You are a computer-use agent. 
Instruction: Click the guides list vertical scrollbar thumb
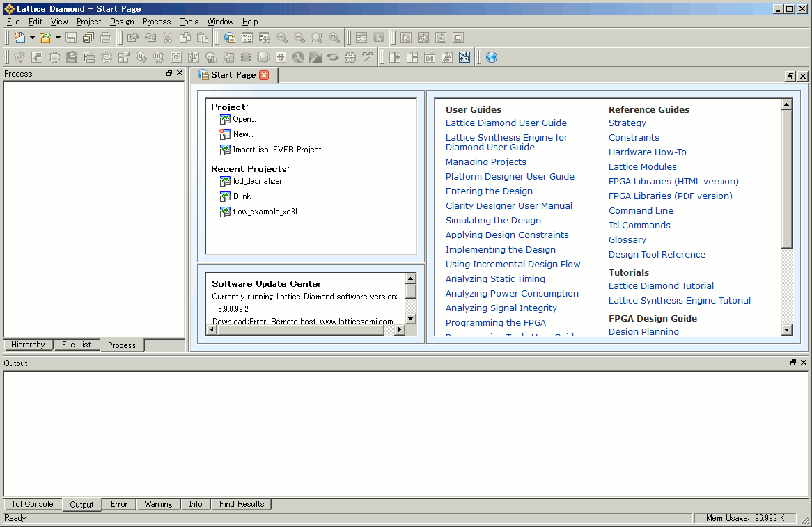787,178
